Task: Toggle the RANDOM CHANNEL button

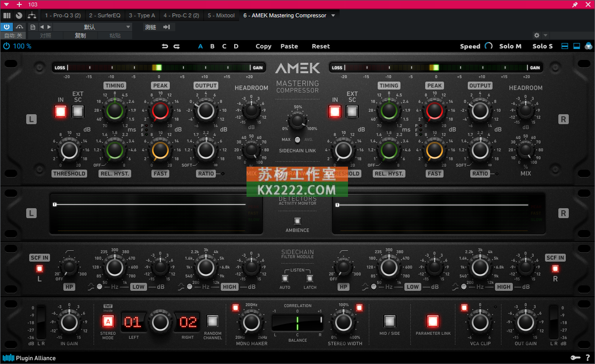Action: coord(212,321)
